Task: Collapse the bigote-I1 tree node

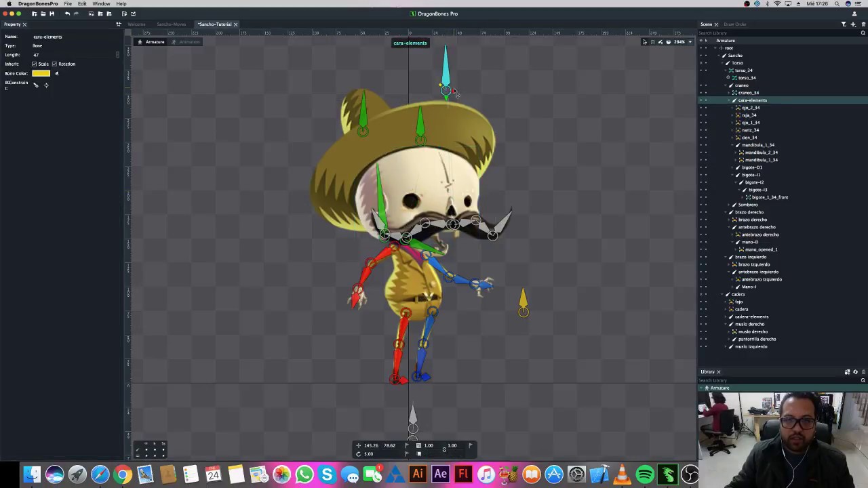Action: [x=732, y=175]
